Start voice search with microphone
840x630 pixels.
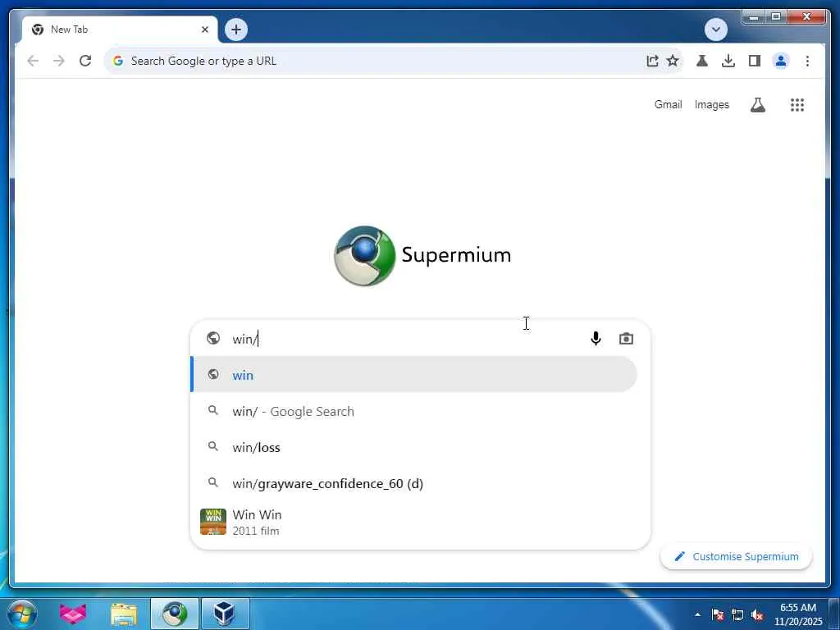[x=596, y=339]
